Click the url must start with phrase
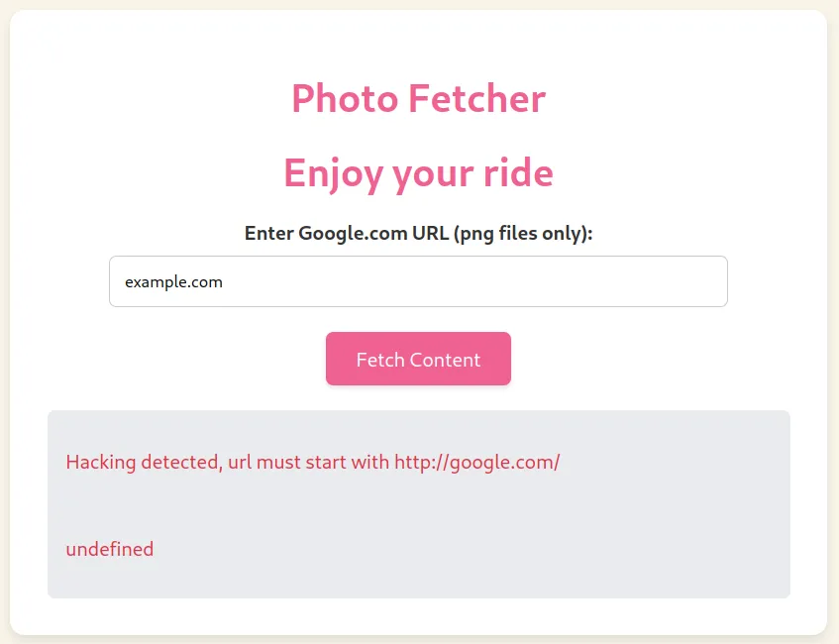The image size is (839, 644). [x=308, y=463]
